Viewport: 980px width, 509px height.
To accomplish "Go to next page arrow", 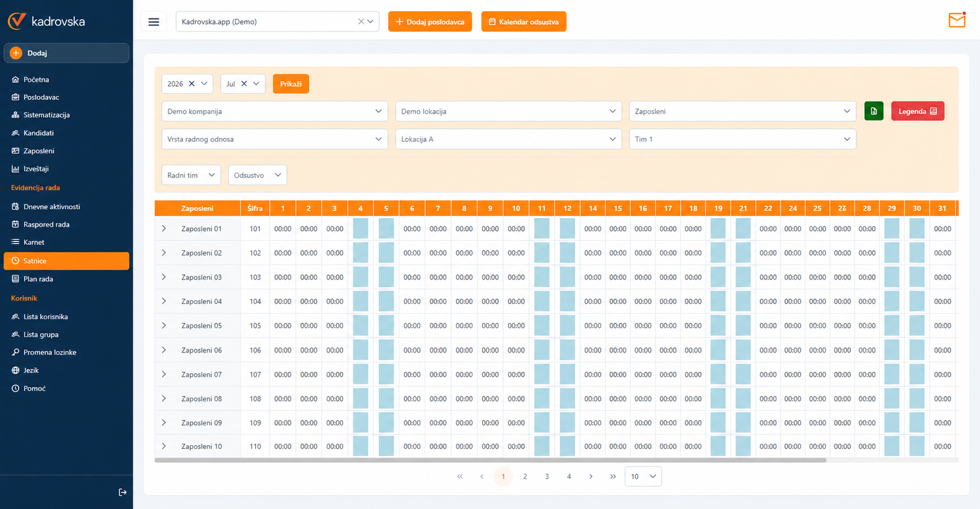I will pyautogui.click(x=591, y=476).
